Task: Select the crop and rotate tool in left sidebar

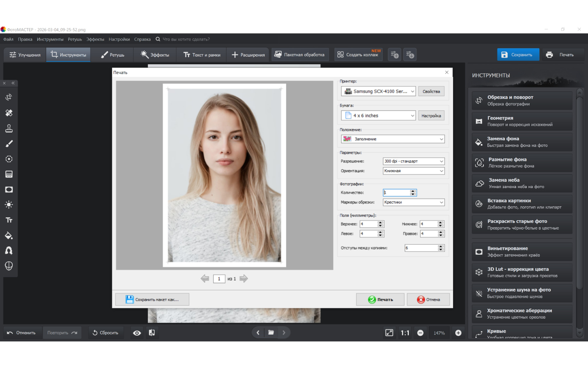Action: pyautogui.click(x=9, y=97)
